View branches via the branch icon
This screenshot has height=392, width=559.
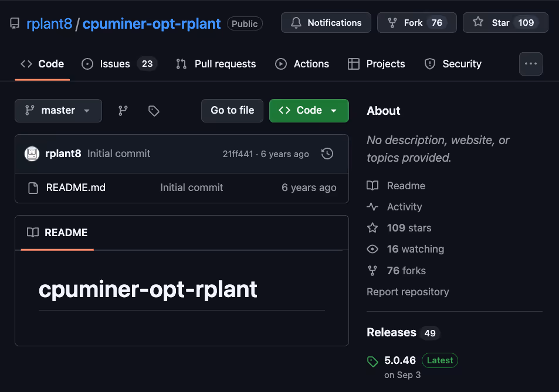click(123, 111)
